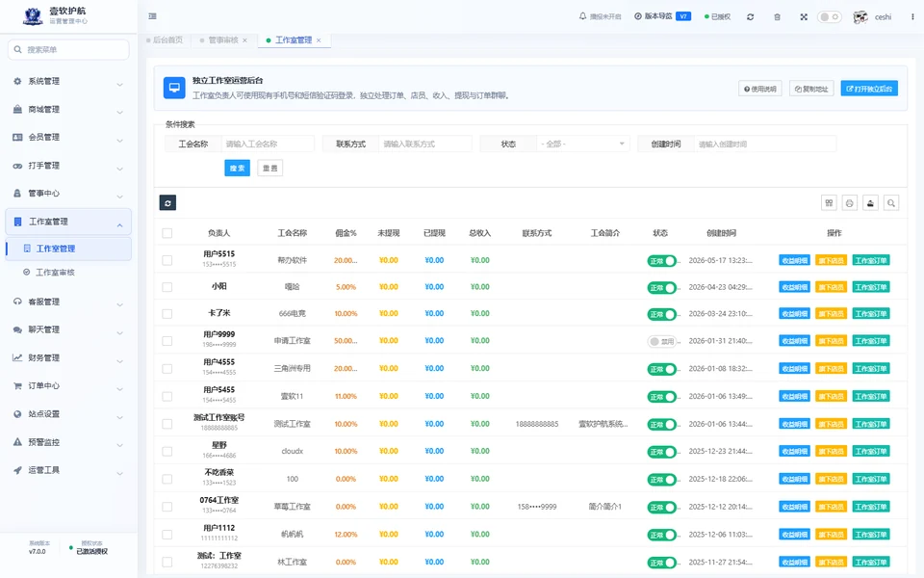Enable the disabled status switch for 用户9999
This screenshot has height=578, width=924.
point(662,341)
